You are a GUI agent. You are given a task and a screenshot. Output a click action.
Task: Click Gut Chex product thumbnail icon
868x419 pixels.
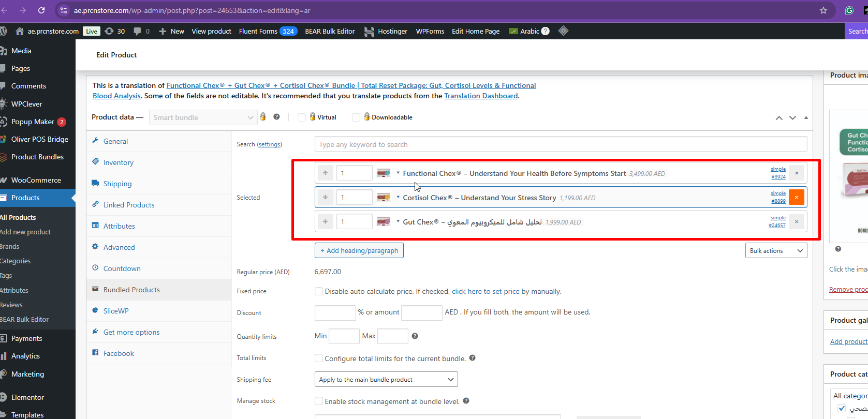point(384,222)
